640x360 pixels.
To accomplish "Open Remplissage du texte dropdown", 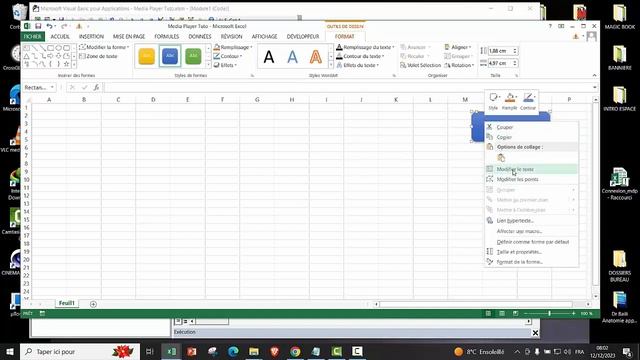I will click(x=365, y=47).
